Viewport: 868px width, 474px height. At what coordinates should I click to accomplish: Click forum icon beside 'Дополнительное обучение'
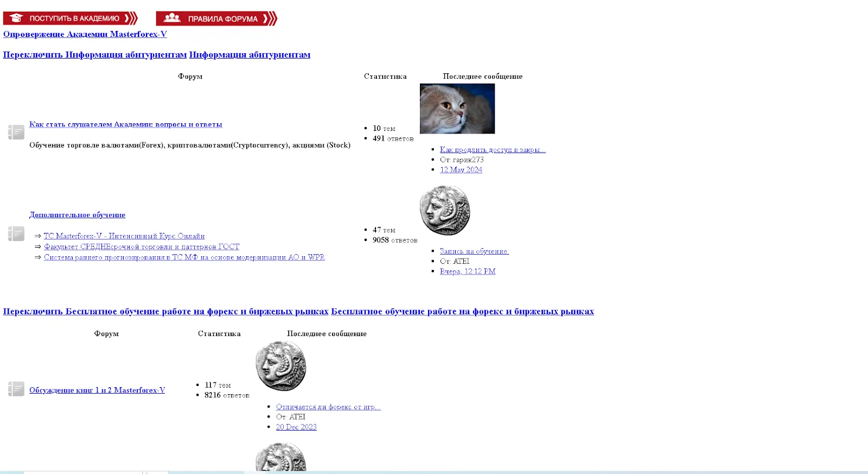[x=16, y=233]
